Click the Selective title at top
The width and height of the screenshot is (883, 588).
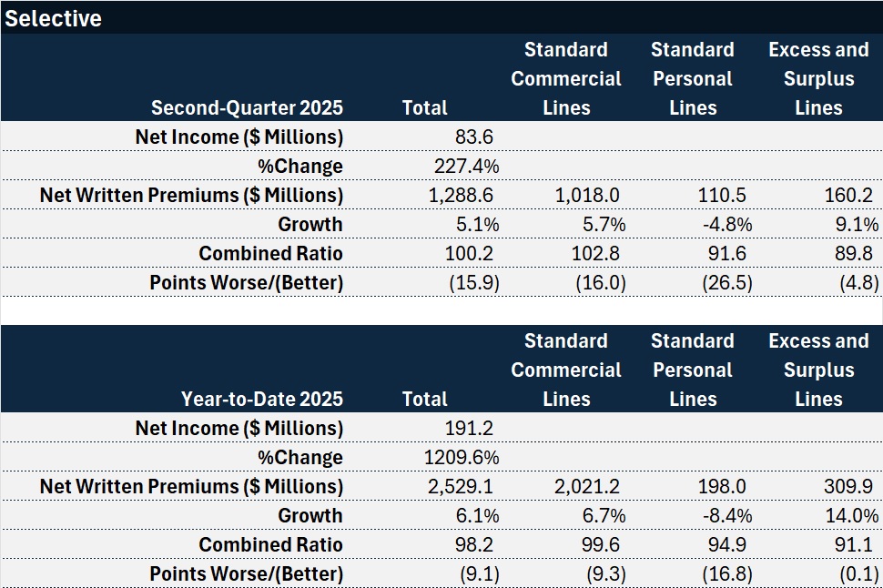(54, 18)
